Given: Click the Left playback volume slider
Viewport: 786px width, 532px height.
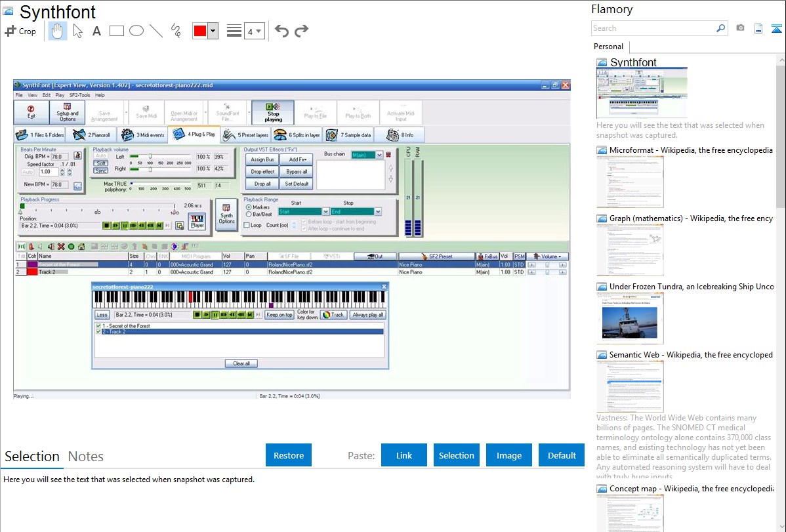Looking at the screenshot, I should click(160, 156).
